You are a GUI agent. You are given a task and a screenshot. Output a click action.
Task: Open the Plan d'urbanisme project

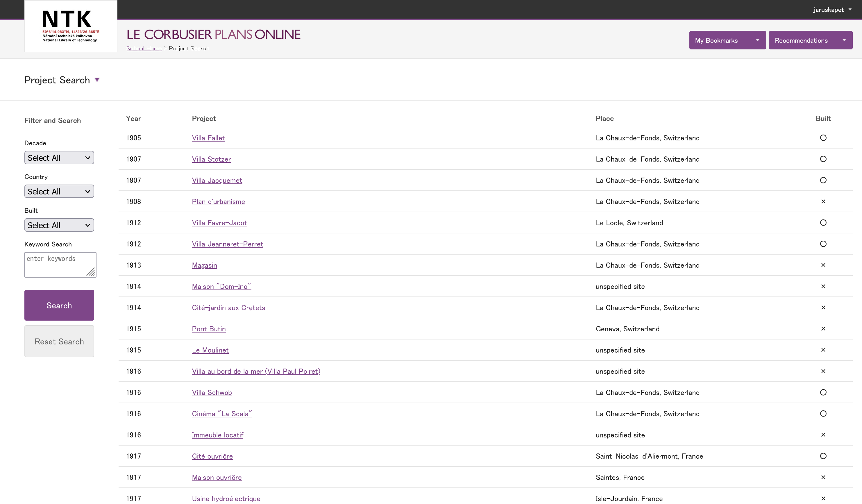(x=218, y=201)
